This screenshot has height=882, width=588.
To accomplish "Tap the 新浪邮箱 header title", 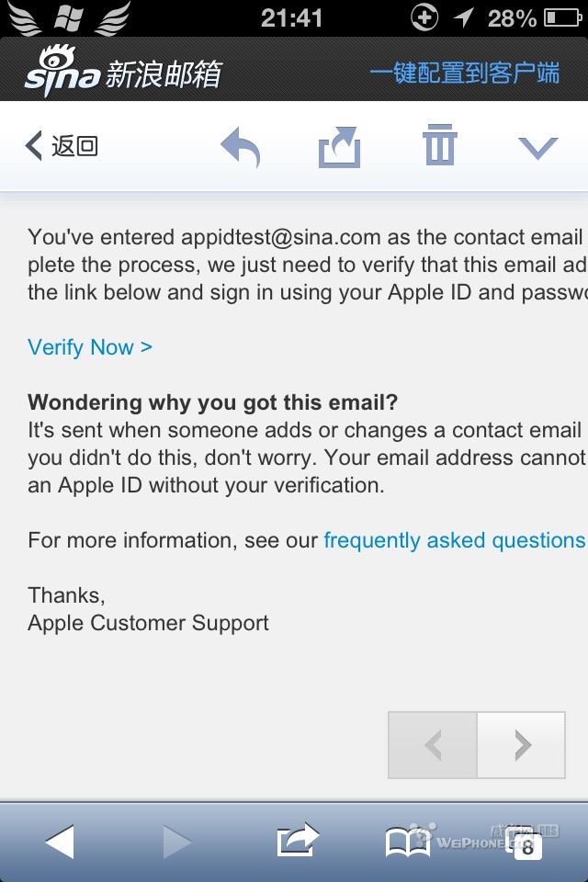I will coord(164,74).
